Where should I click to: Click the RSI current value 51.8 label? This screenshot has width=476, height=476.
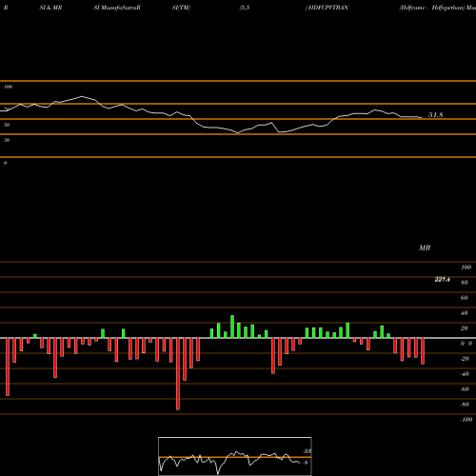point(435,115)
